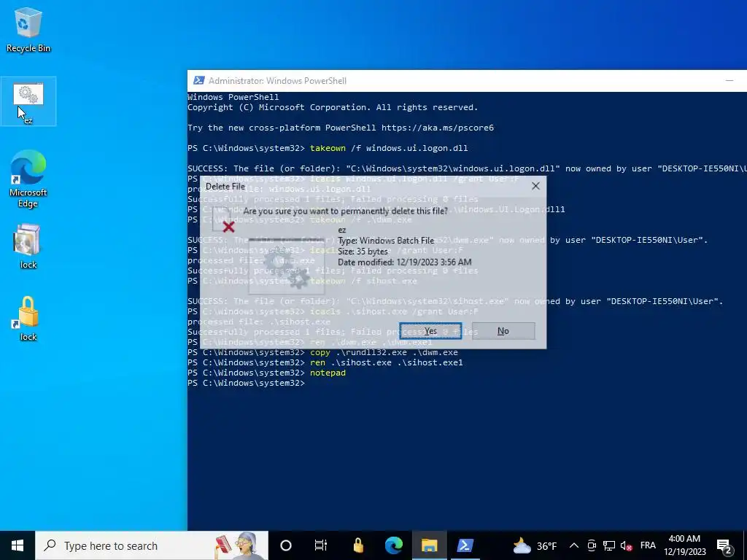Open File Explorer from the taskbar
Screen dimensions: 747x560
429,545
